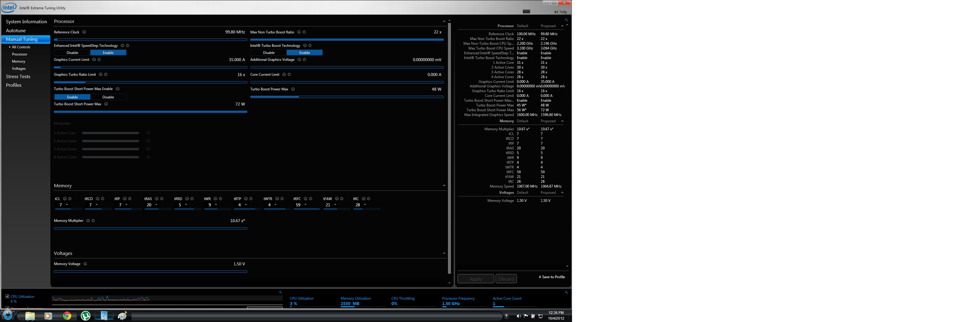Enable Enhanced Intel SpeedStep Technology
Image resolution: width=980 pixels, height=322 pixels.
pos(108,53)
